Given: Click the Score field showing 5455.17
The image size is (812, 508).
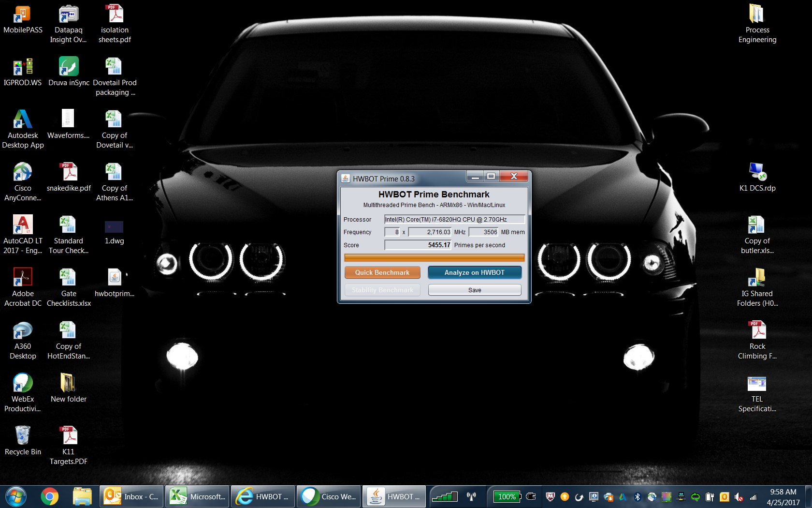Looking at the screenshot, I should pos(418,245).
